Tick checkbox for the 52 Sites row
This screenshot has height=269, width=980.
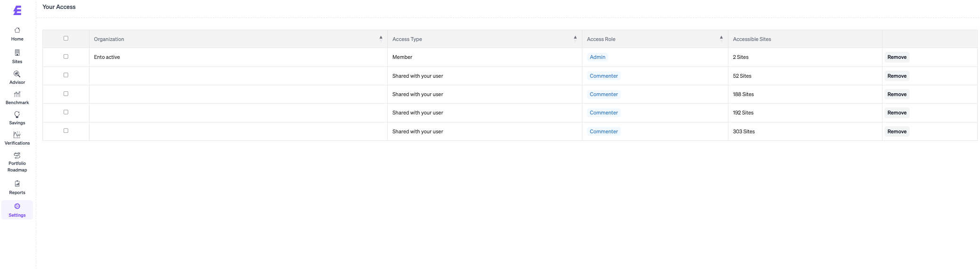[x=66, y=75]
